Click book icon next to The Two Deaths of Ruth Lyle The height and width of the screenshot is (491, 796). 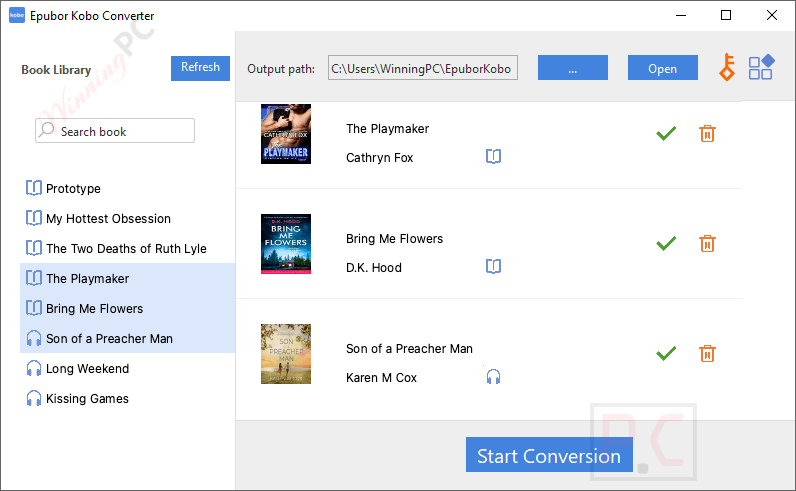pos(34,248)
